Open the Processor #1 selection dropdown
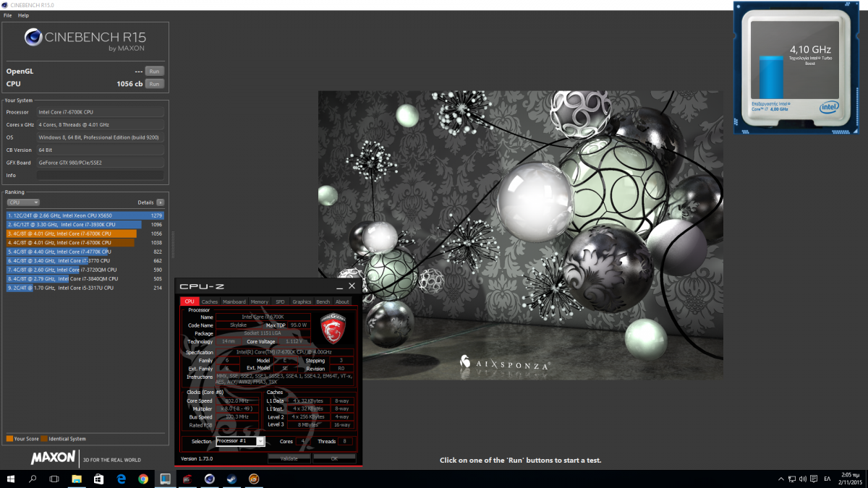The width and height of the screenshot is (868, 488). pos(240,441)
